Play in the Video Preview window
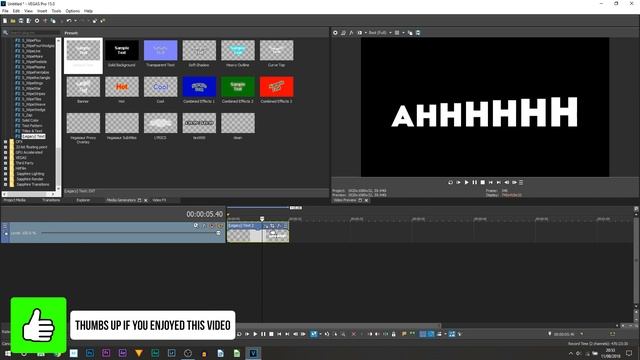Viewport: 640px width, 360px height. tap(467, 182)
